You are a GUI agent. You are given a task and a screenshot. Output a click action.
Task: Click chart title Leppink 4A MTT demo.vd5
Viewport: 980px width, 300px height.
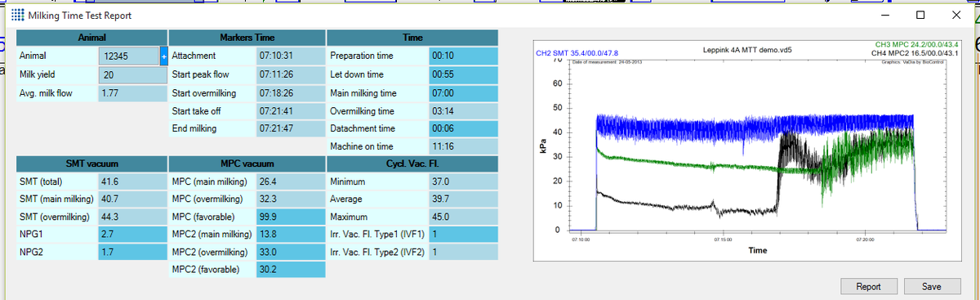pos(747,50)
